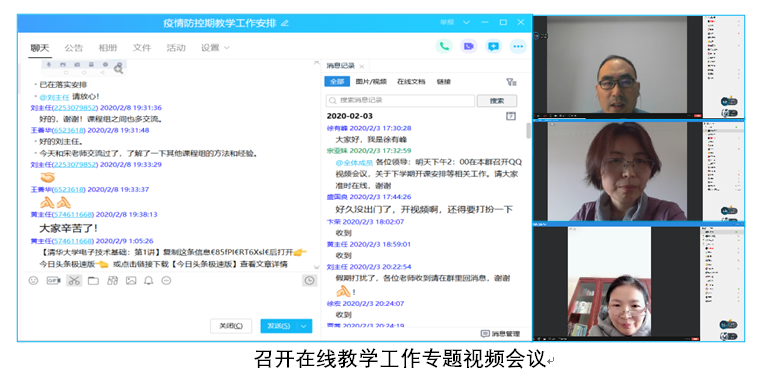Open the emoji picker smiley icon
761x383 pixels.
tap(33, 281)
